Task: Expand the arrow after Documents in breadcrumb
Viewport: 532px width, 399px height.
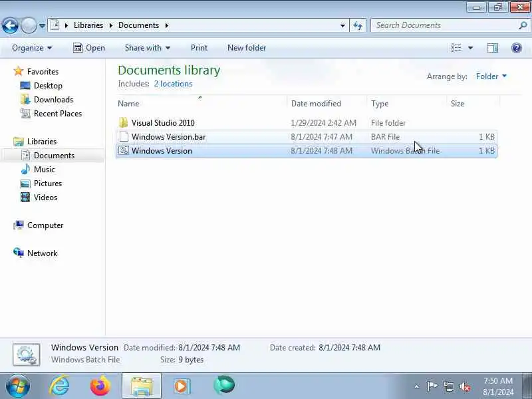Action: 167,25
